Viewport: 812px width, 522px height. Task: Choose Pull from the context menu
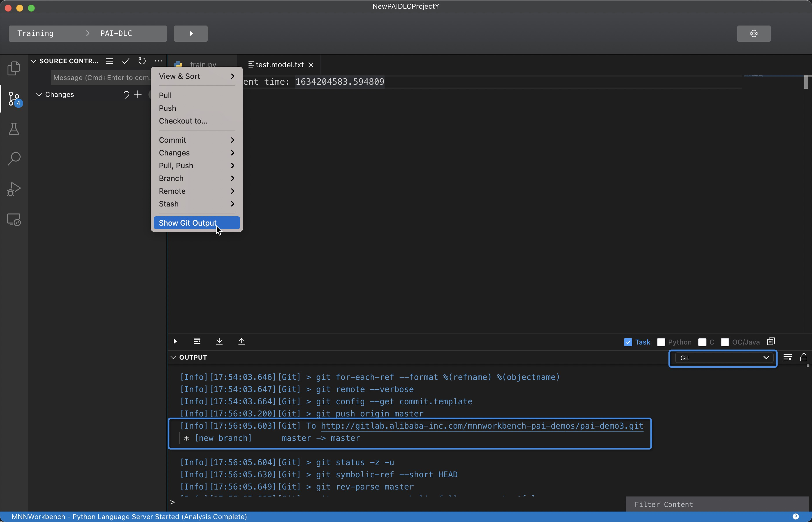[x=197, y=96]
